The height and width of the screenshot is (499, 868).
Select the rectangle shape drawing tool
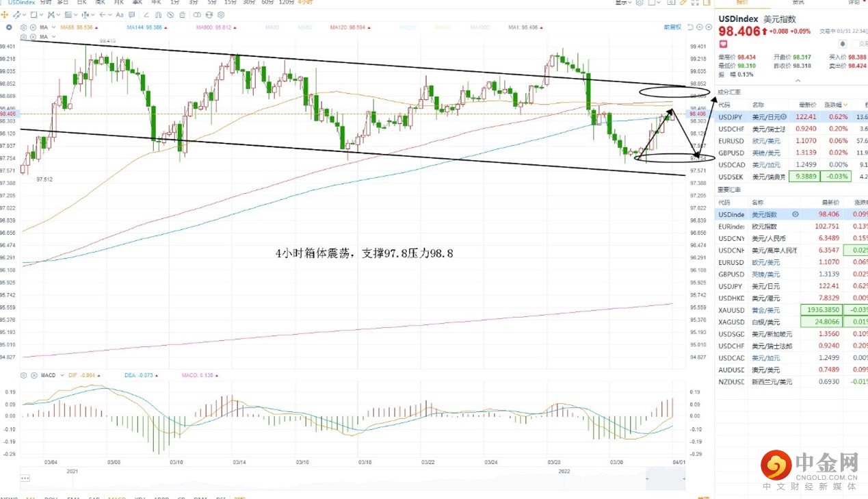[34, 15]
